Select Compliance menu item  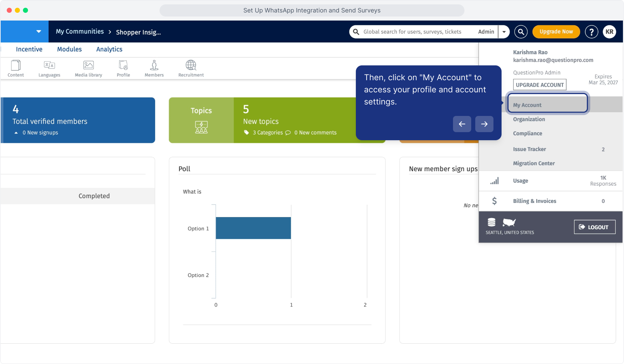point(528,133)
